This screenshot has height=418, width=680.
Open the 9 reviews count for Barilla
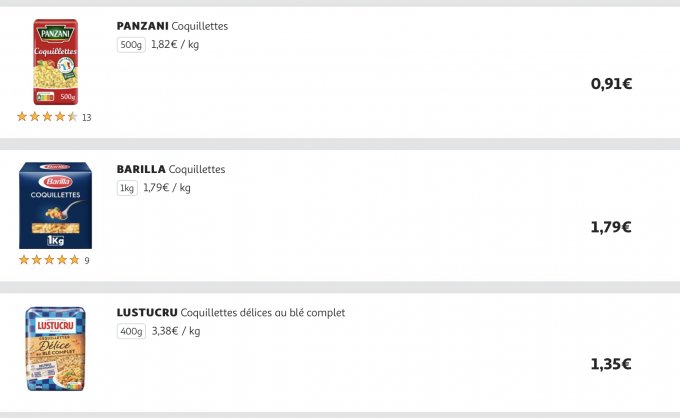click(87, 261)
